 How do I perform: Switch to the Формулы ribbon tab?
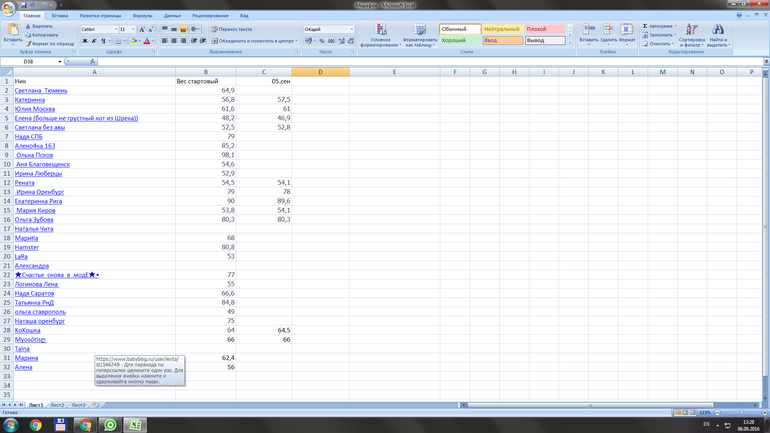tap(142, 16)
